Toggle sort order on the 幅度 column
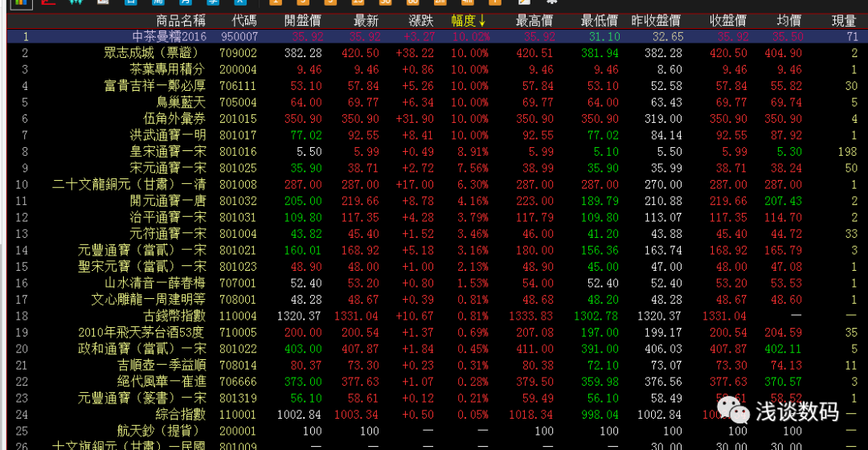The height and width of the screenshot is (450, 868). pyautogui.click(x=469, y=21)
